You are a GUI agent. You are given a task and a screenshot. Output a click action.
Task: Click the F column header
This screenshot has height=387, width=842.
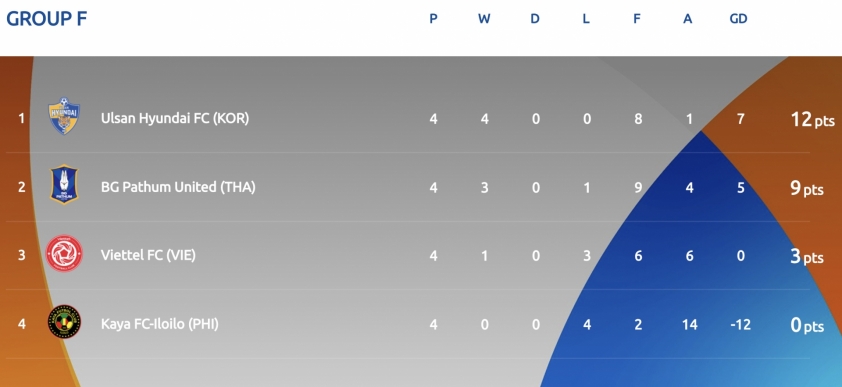pos(637,19)
